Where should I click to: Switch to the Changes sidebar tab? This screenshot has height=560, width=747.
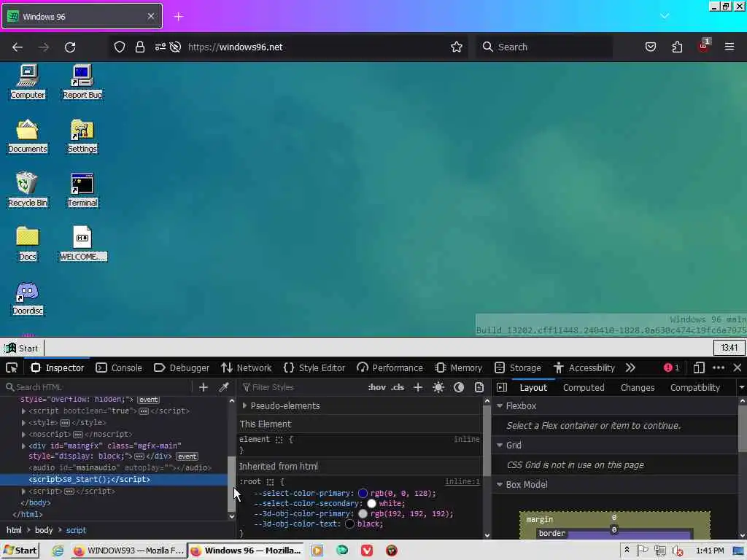click(x=638, y=388)
